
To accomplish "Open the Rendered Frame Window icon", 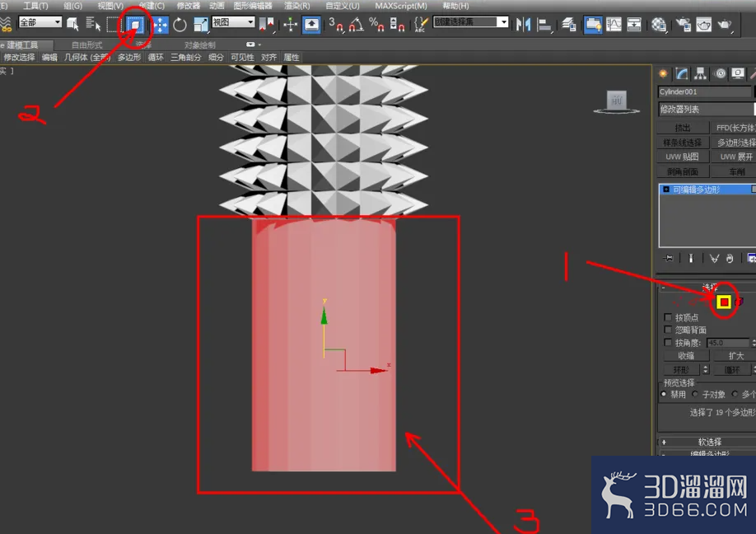I will point(703,24).
